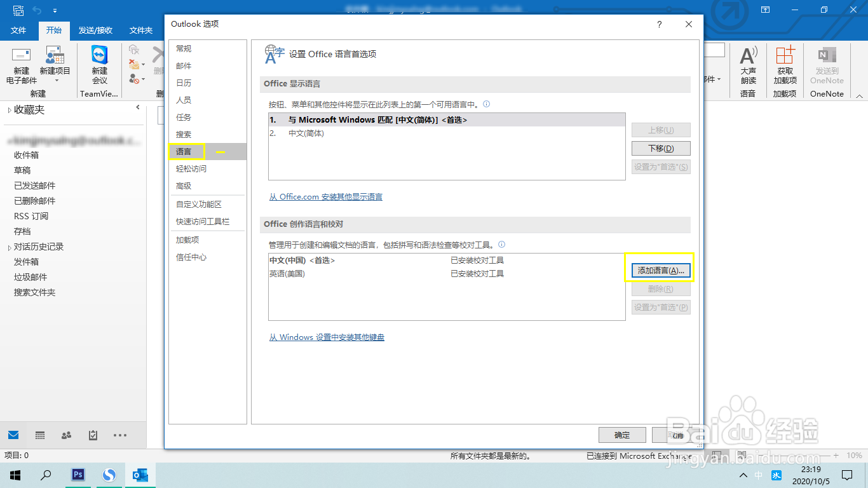The height and width of the screenshot is (488, 868).
Task: Open the notification center icon
Action: point(847,475)
